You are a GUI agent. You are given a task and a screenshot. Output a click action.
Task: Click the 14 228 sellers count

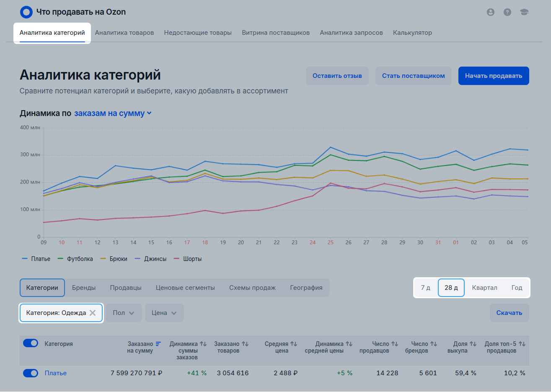coord(387,373)
